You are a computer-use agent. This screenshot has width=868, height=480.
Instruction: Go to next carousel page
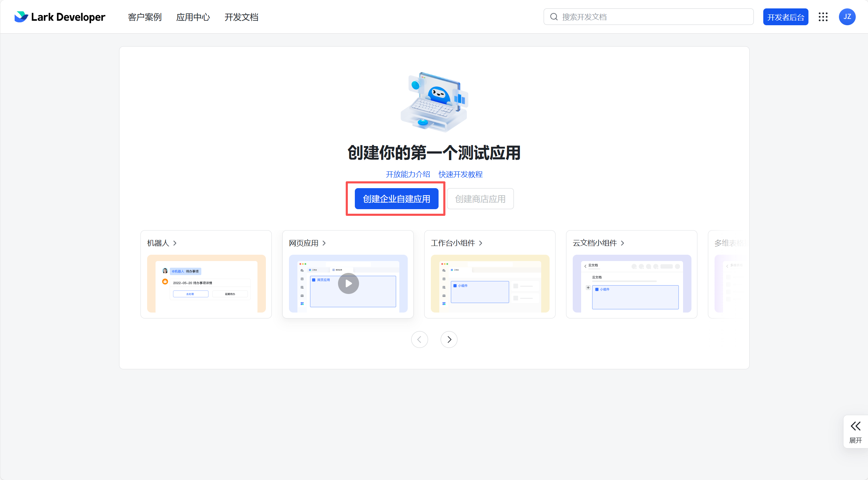pyautogui.click(x=449, y=339)
